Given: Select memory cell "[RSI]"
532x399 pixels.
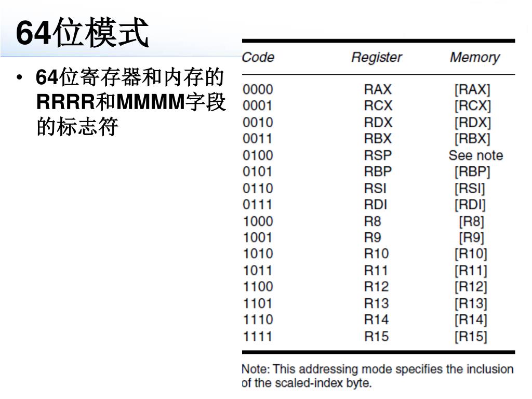Looking at the screenshot, I should click(x=470, y=188).
